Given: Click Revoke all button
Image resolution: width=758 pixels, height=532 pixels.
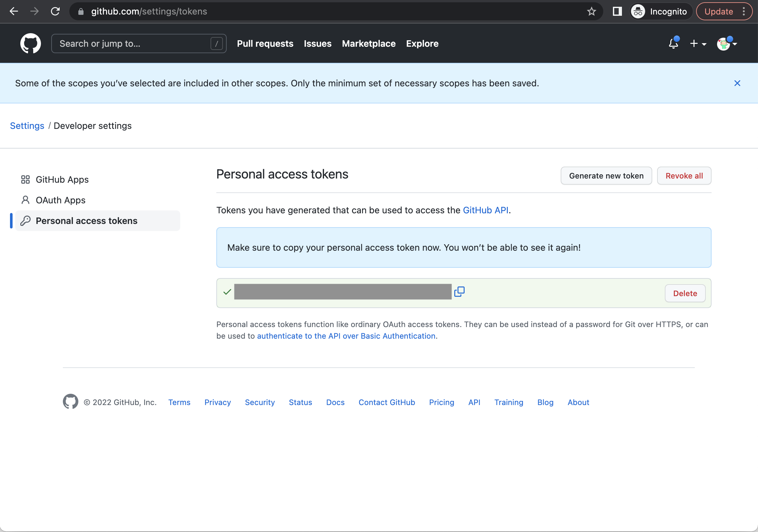Looking at the screenshot, I should (684, 176).
